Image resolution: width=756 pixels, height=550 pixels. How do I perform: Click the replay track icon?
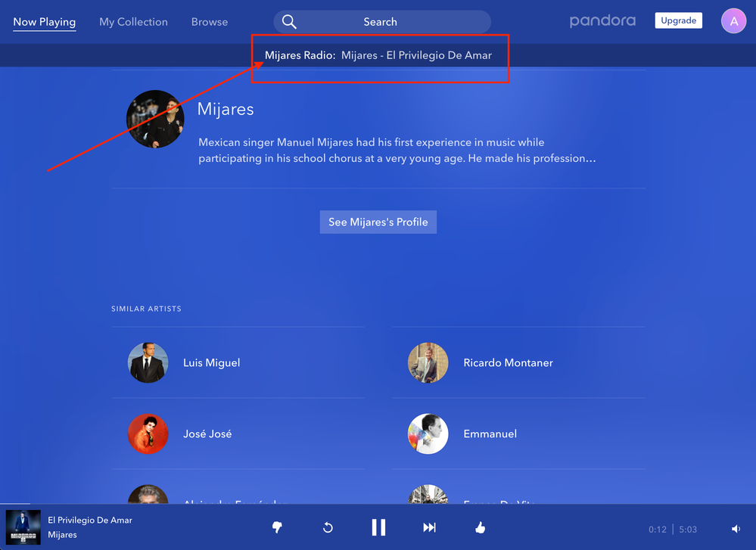click(x=328, y=528)
